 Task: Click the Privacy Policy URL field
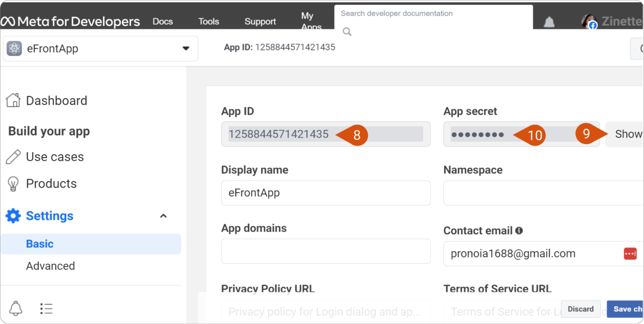tap(326, 311)
